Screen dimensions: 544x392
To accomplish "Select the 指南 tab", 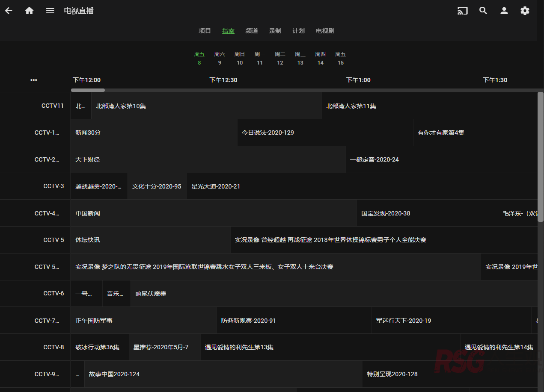I will [228, 31].
